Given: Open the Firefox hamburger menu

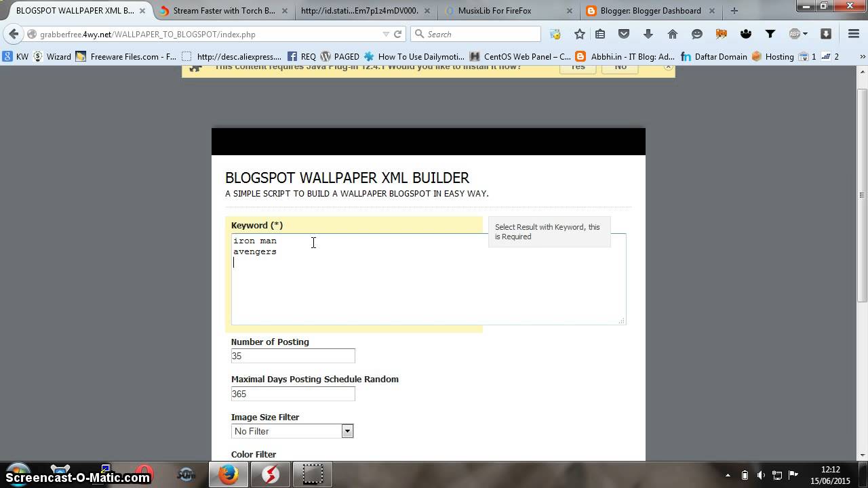Looking at the screenshot, I should coord(854,34).
